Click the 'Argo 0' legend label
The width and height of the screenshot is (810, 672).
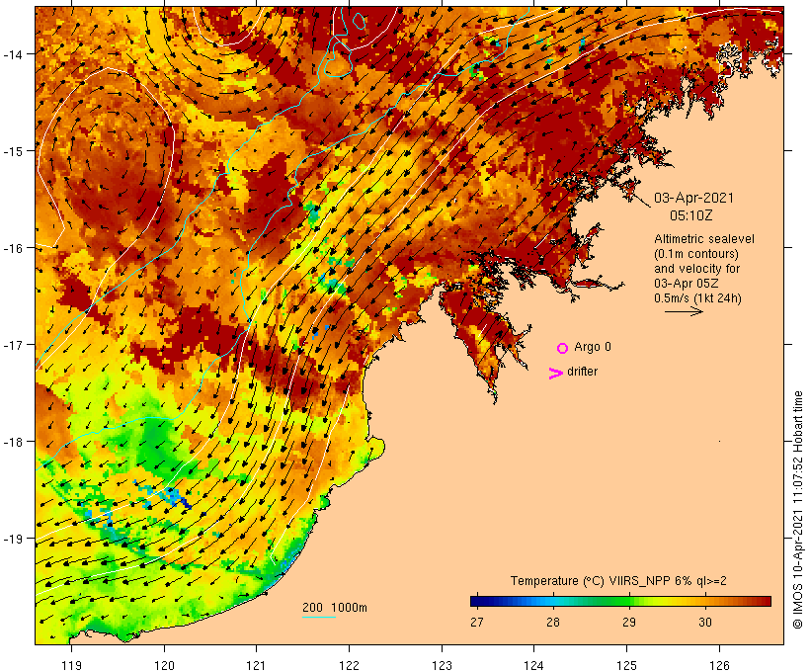pyautogui.click(x=593, y=347)
